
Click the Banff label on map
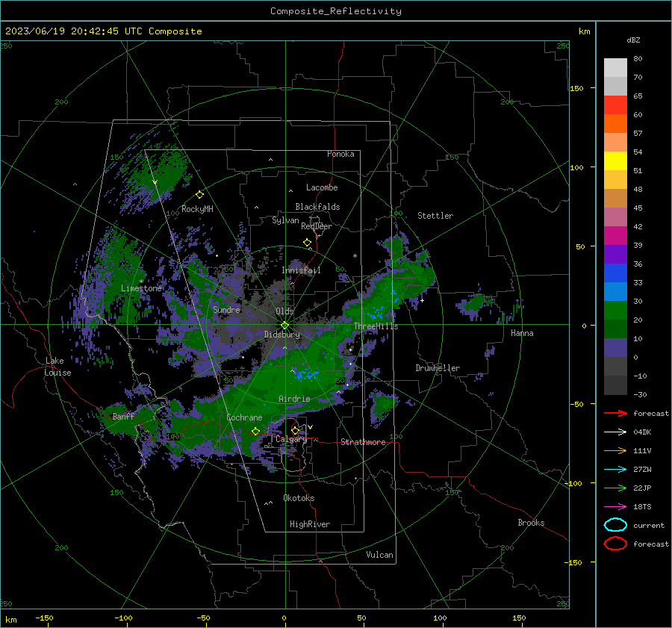tap(123, 416)
